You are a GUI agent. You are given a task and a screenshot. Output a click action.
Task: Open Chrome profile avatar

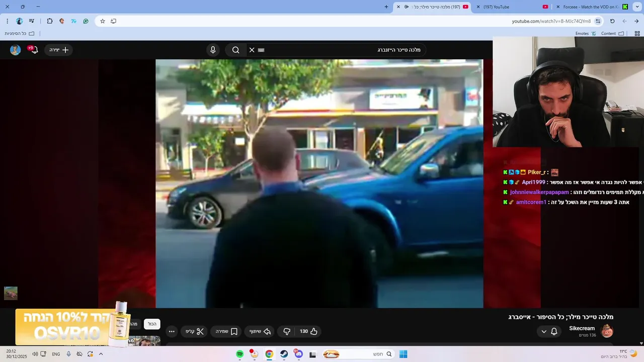point(19,21)
